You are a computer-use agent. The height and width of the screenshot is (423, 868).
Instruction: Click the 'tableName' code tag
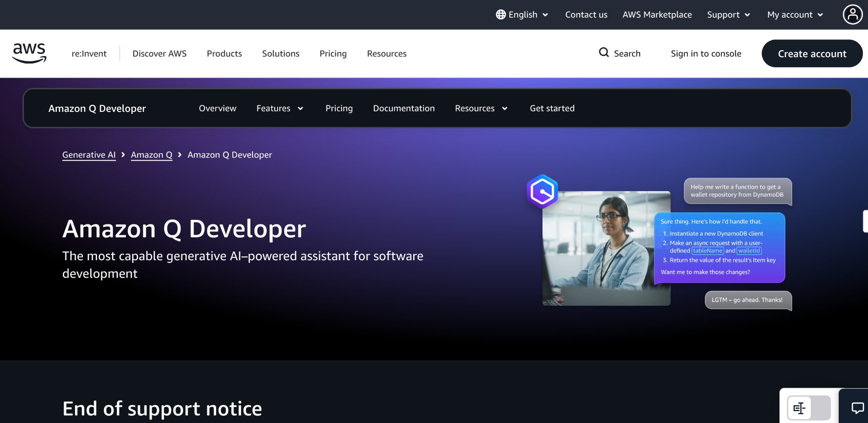[708, 251]
